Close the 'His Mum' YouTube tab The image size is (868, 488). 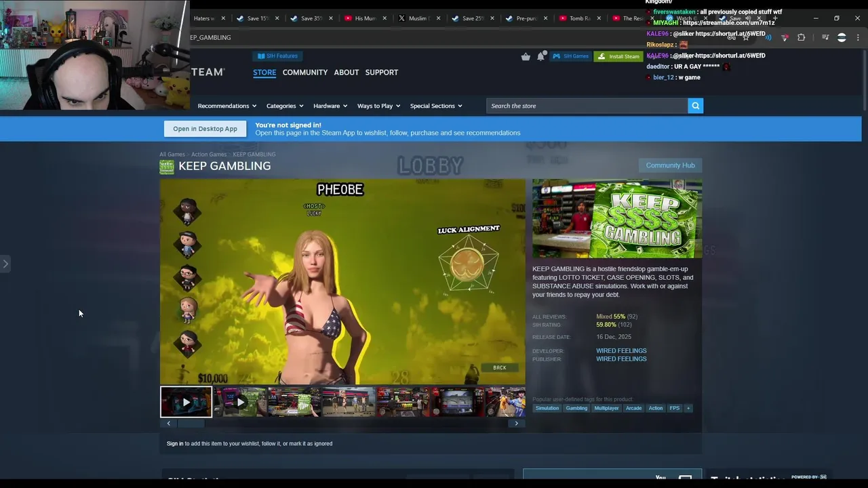384,18
